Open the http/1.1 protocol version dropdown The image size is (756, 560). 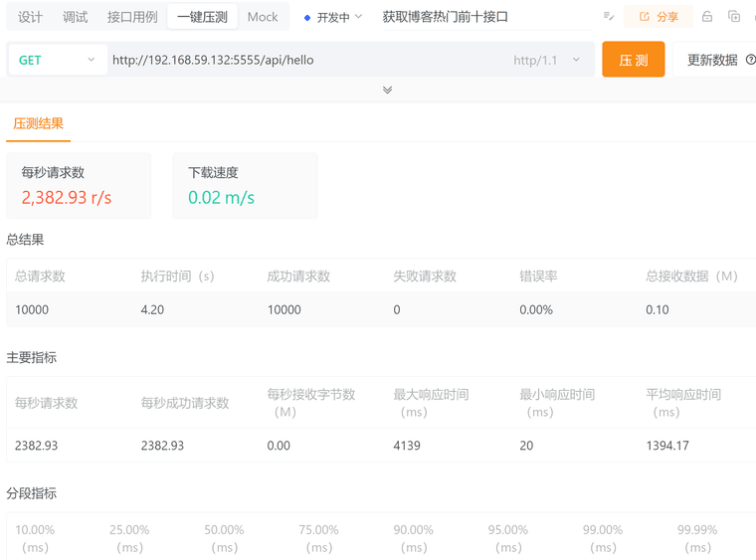click(x=546, y=60)
